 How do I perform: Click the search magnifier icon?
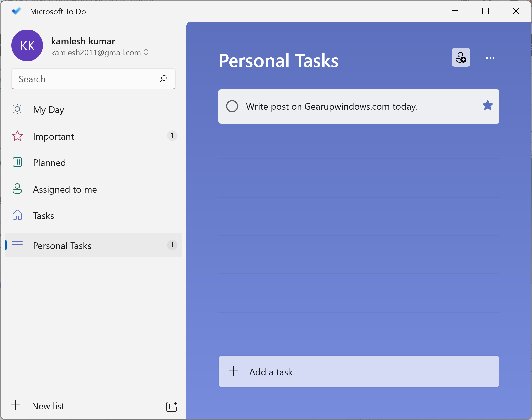pos(163,79)
